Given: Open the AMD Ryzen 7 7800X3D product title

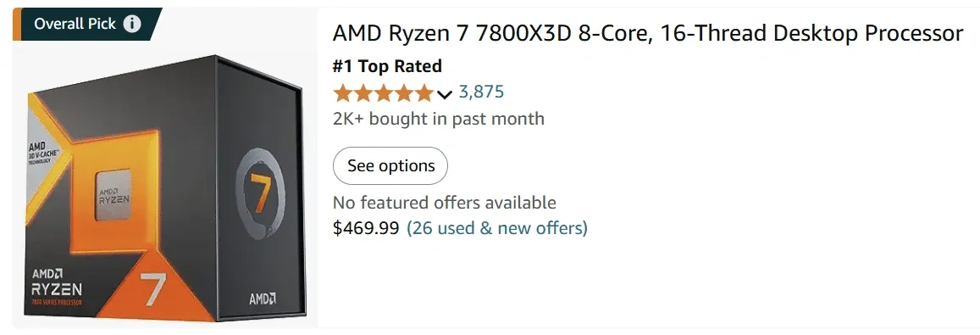Looking at the screenshot, I should coord(647,33).
